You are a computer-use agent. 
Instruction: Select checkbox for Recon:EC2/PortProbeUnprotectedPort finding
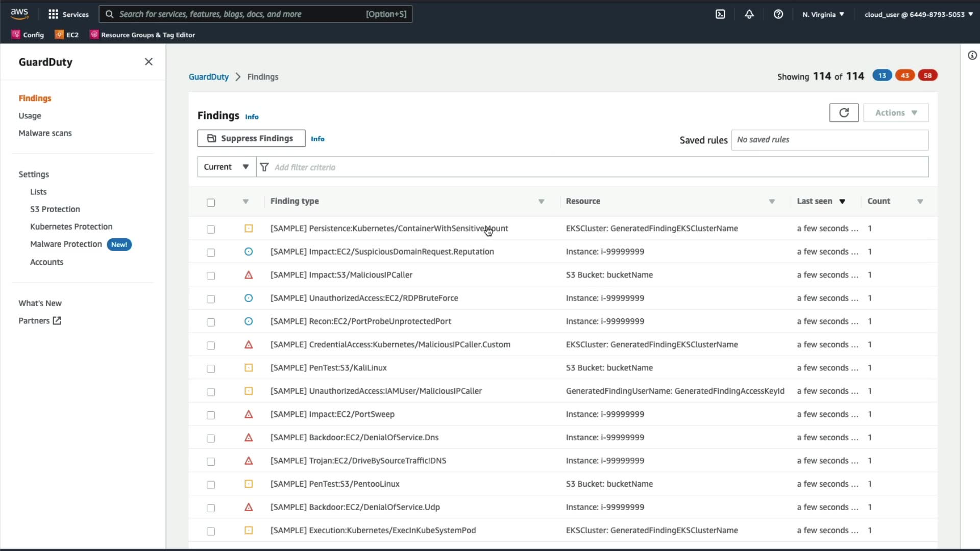point(211,322)
